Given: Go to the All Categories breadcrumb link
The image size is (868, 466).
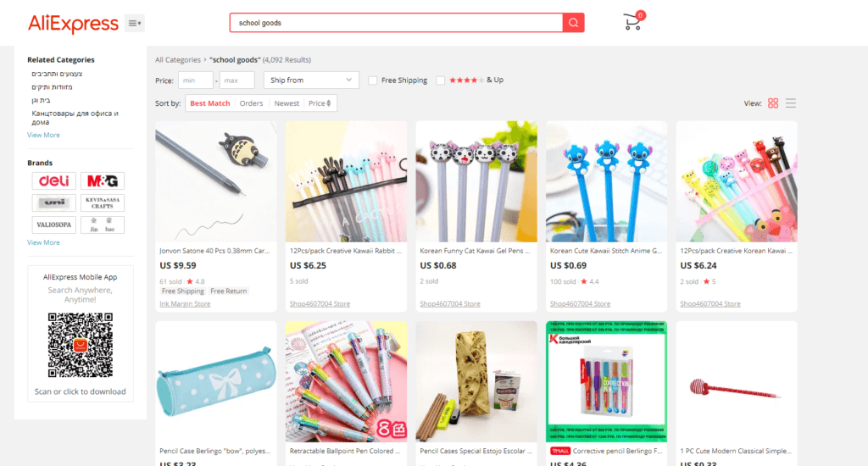Looking at the screenshot, I should pyautogui.click(x=178, y=60).
